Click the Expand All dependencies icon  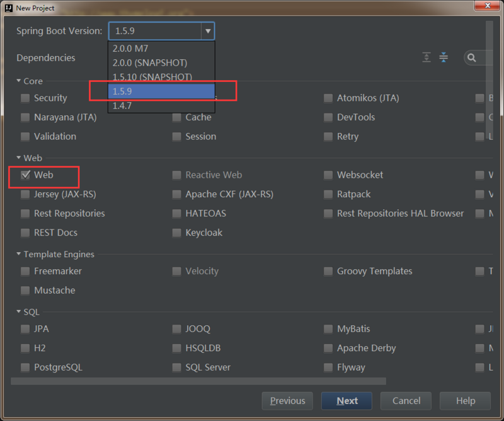pos(427,57)
